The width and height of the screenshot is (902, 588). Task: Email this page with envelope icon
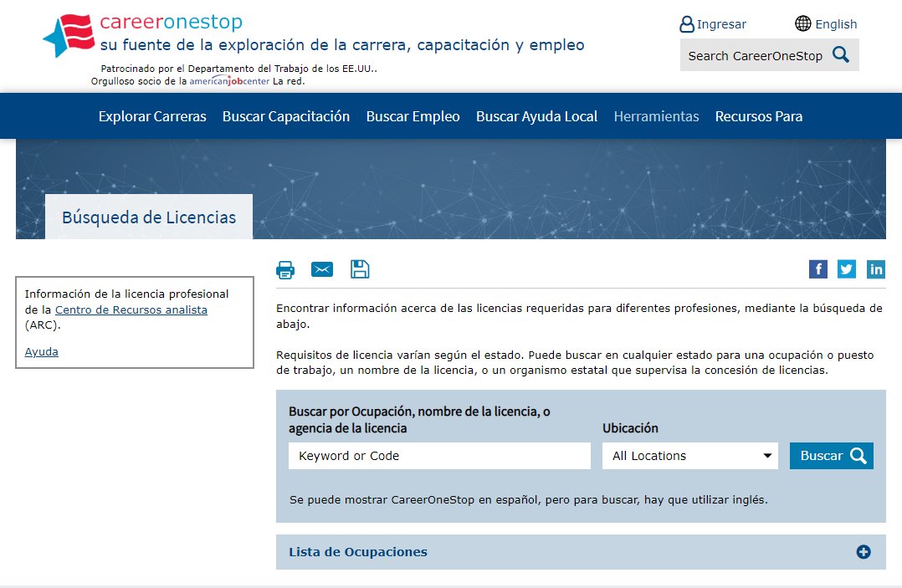click(x=322, y=269)
